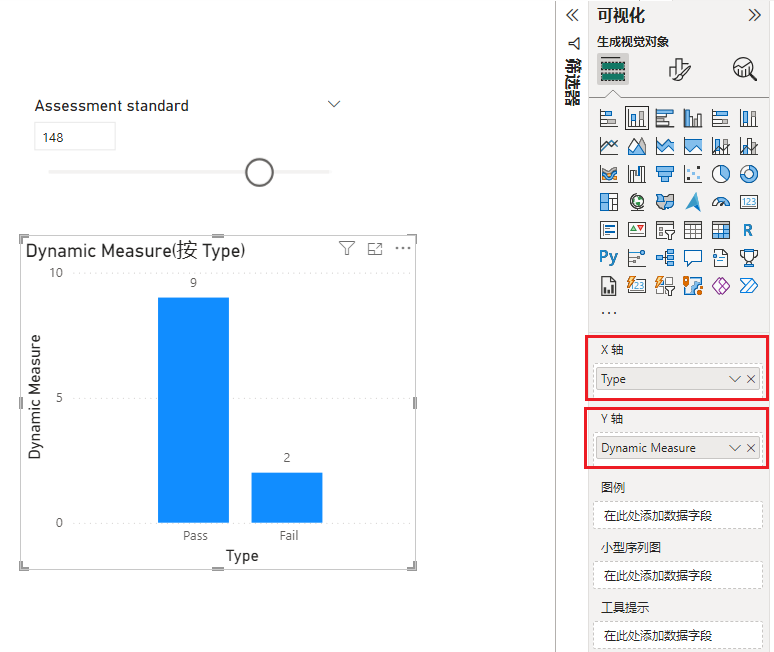774x652 pixels.
Task: Open the Type field dropdown in X 轴
Action: tap(735, 379)
